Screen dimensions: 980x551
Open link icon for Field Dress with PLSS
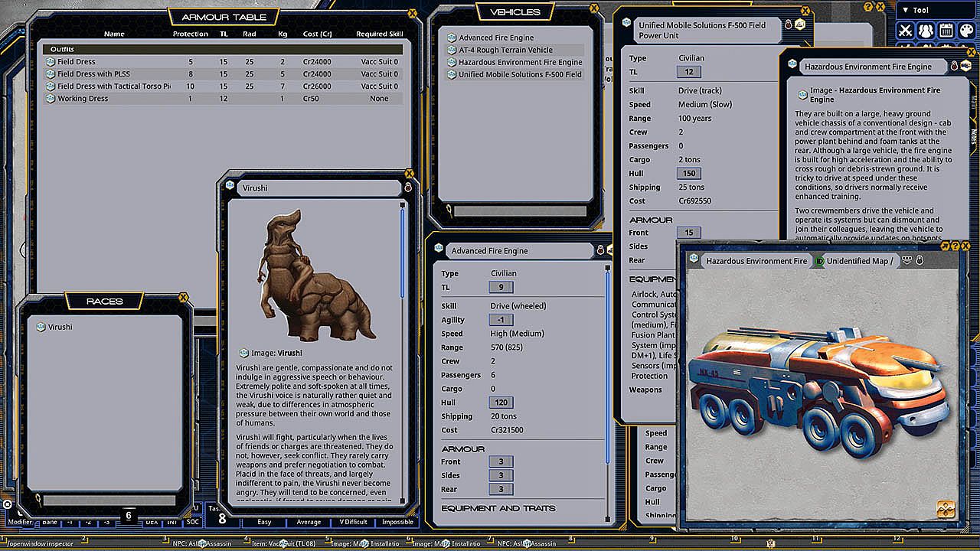click(51, 74)
